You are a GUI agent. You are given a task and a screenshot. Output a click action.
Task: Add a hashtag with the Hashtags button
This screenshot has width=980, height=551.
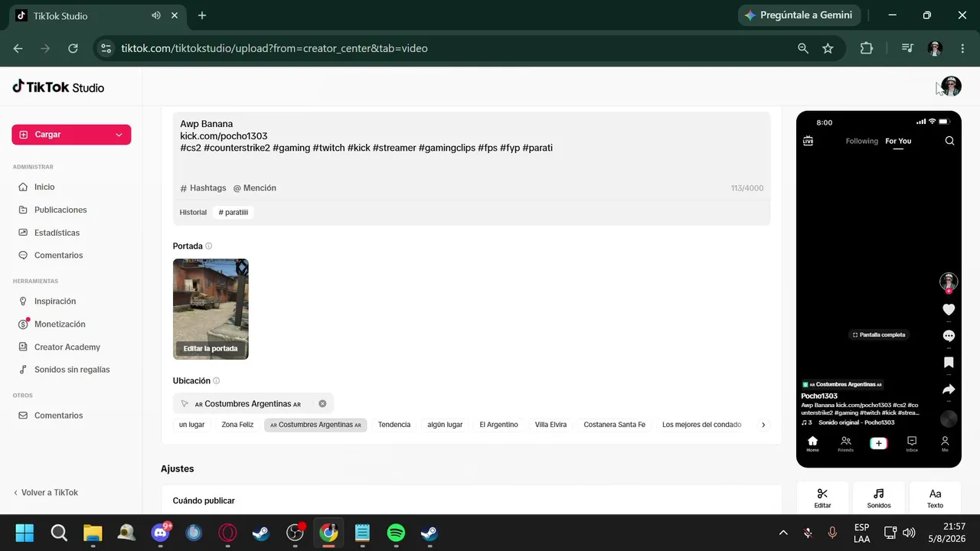pos(204,188)
